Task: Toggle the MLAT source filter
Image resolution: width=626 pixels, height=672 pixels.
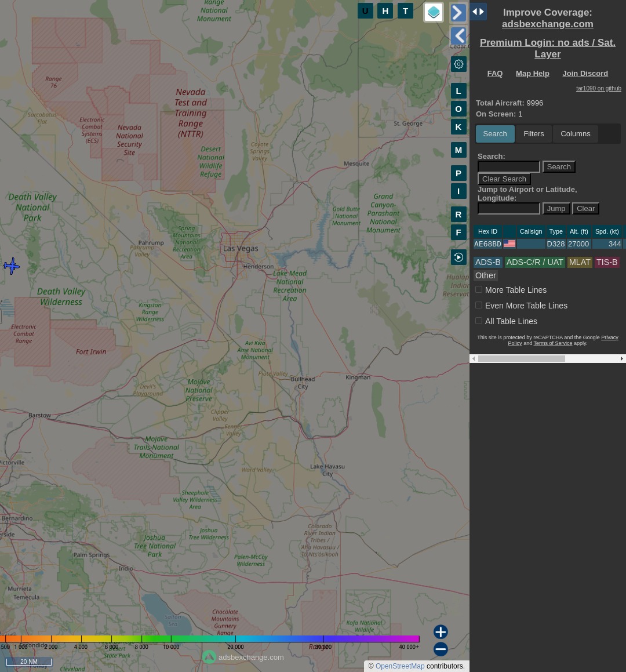Action: (x=580, y=262)
